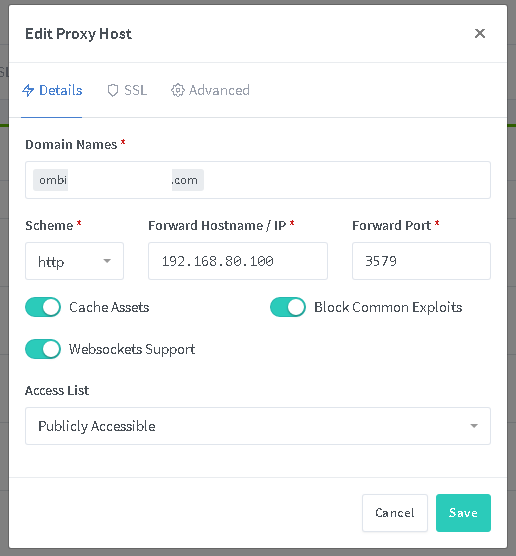Turn off Websockets Support toggle

43,349
